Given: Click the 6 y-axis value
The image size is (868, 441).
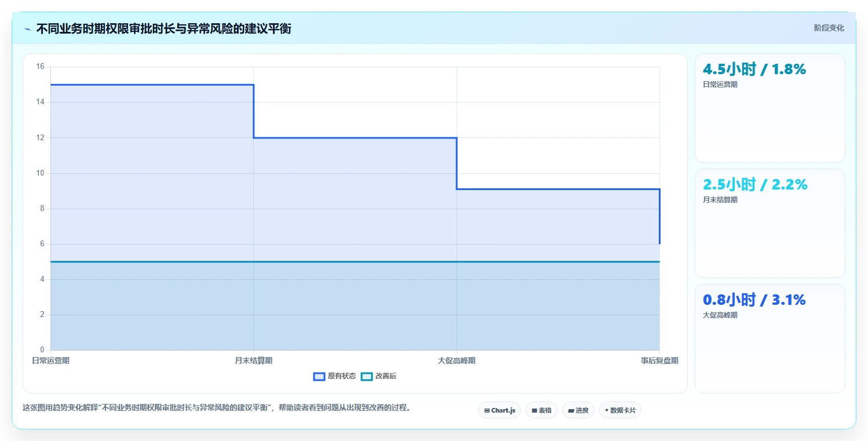Looking at the screenshot, I should coord(42,244).
